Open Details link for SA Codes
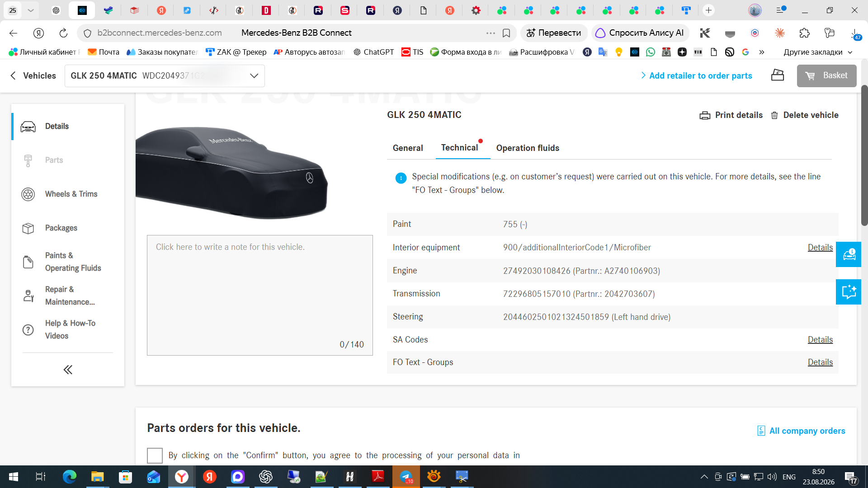The image size is (868, 488). [820, 340]
